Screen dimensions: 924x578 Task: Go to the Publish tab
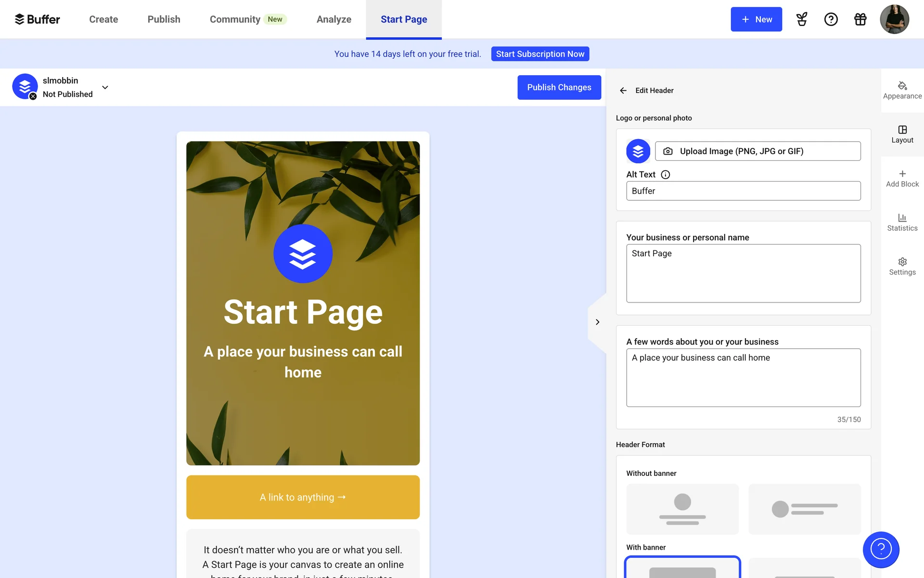(164, 19)
